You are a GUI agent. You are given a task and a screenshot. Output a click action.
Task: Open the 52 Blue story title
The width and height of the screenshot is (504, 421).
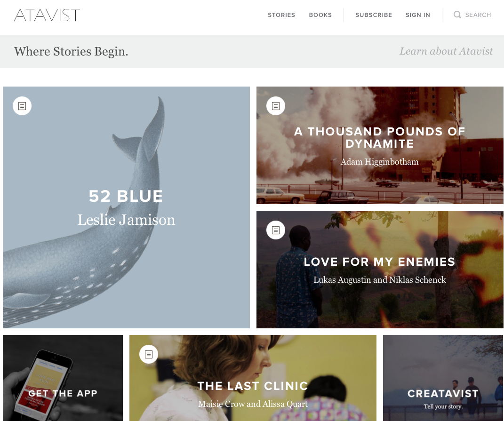[126, 196]
